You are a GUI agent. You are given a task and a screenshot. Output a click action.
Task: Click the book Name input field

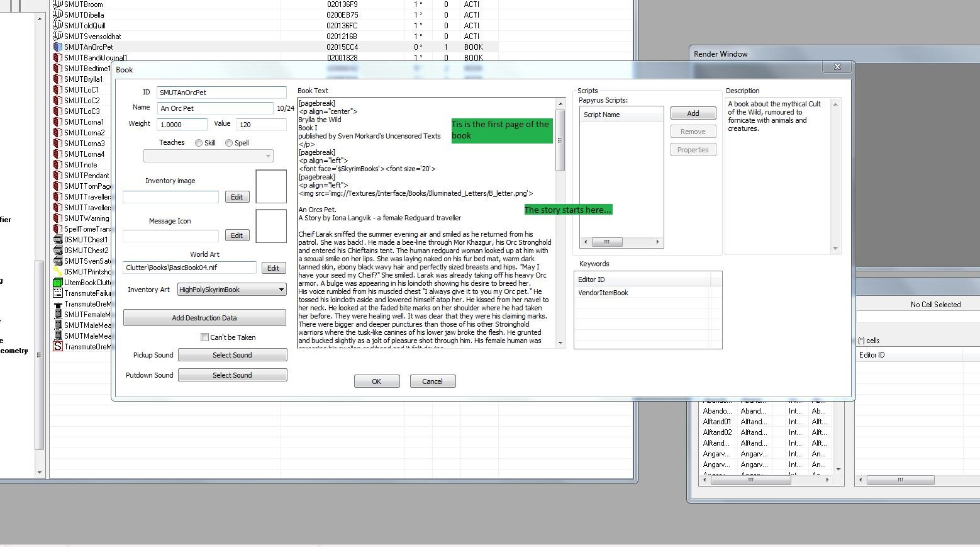215,108
